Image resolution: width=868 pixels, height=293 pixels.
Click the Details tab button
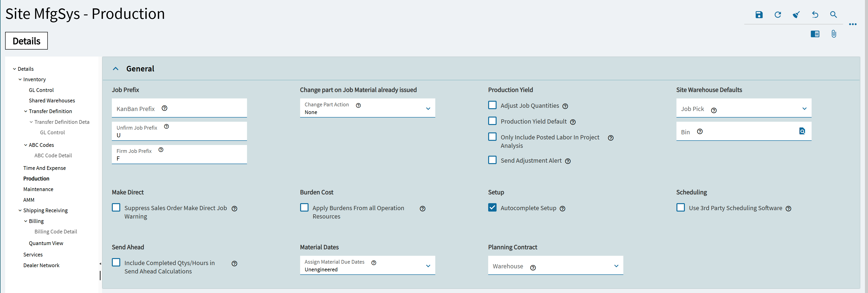point(26,41)
